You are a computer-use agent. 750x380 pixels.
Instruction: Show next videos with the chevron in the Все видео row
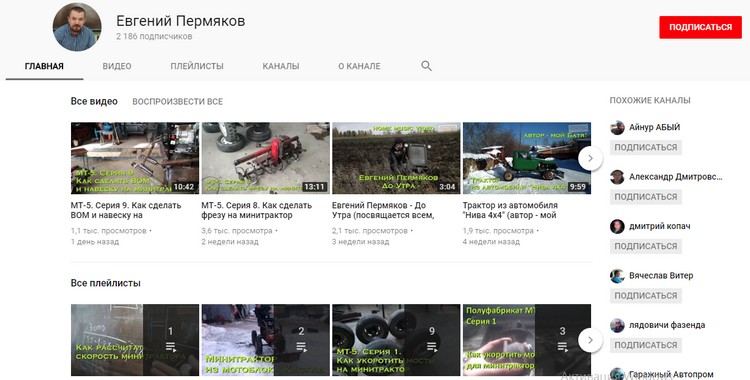[590, 158]
